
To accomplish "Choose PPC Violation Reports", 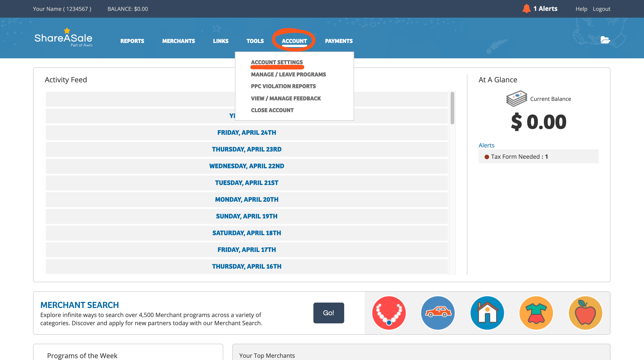I will [283, 86].
